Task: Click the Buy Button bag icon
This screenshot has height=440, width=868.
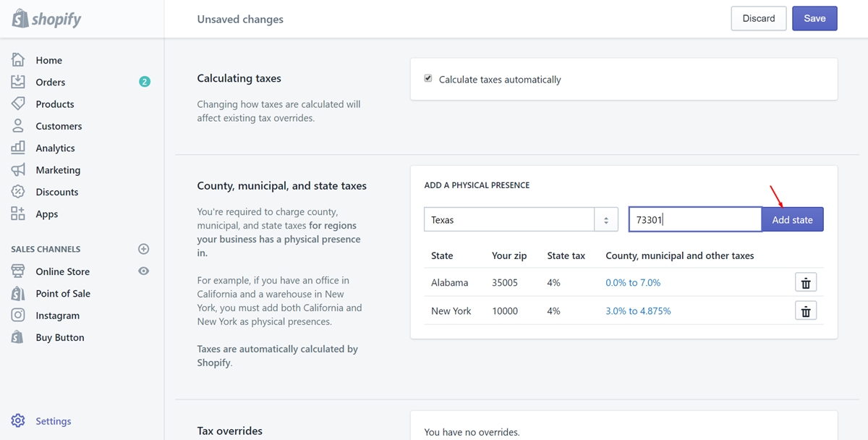Action: [18, 337]
